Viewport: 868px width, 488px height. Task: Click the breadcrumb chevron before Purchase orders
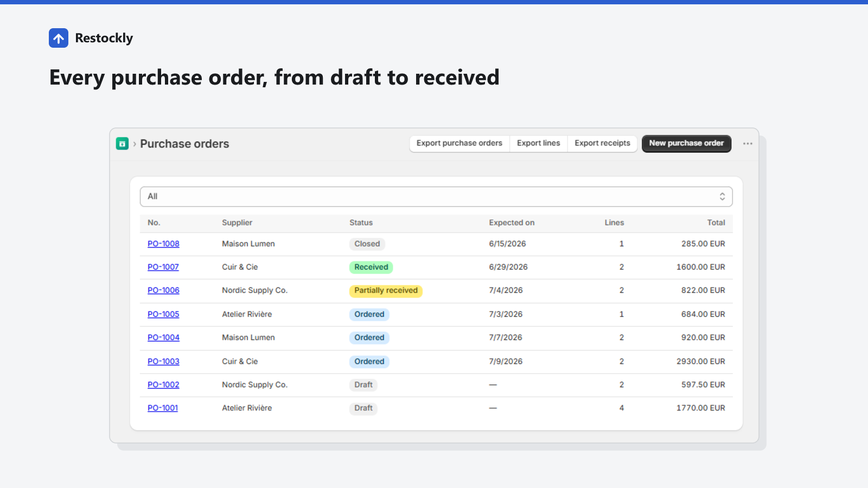[x=135, y=144]
